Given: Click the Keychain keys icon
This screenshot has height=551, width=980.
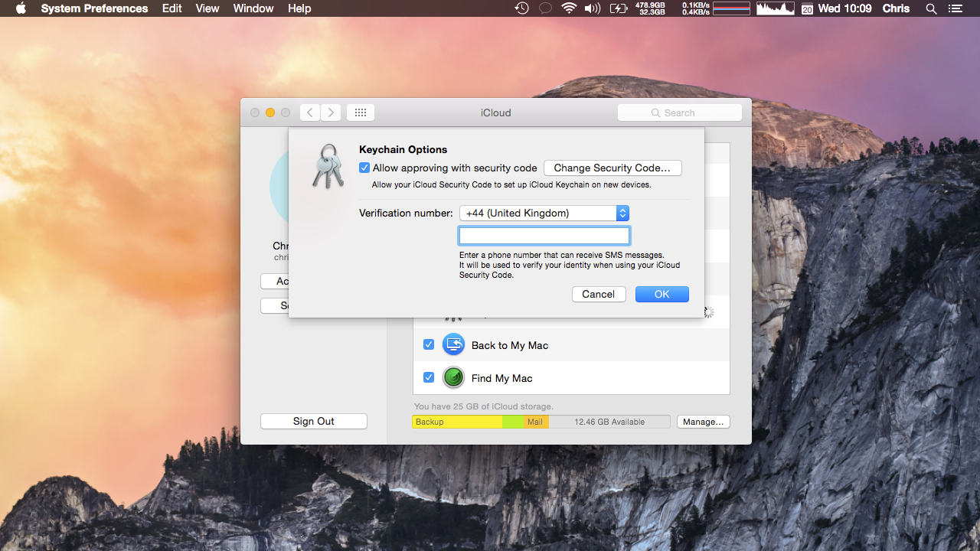Looking at the screenshot, I should tap(328, 166).
